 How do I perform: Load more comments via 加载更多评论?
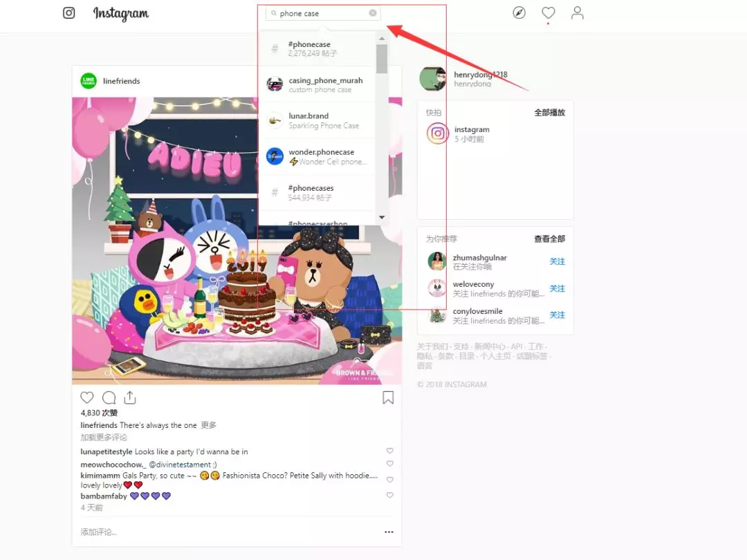point(104,437)
